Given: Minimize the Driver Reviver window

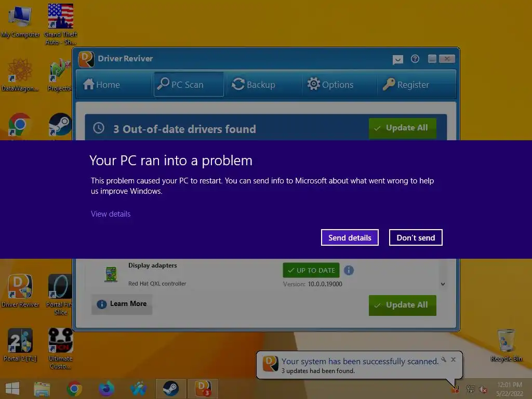Looking at the screenshot, I should click(432, 59).
